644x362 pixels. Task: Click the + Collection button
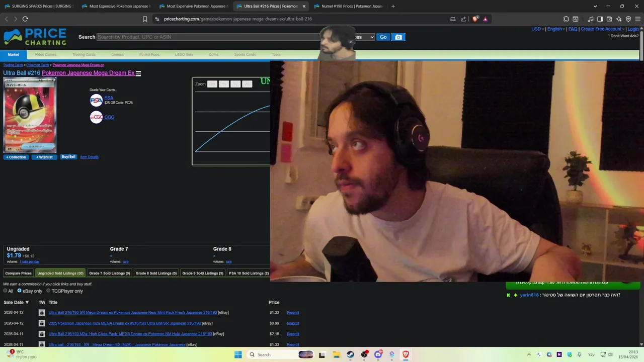pos(16,157)
